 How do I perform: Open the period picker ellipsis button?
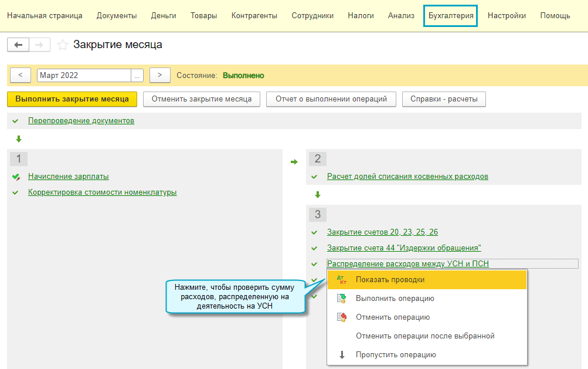137,75
